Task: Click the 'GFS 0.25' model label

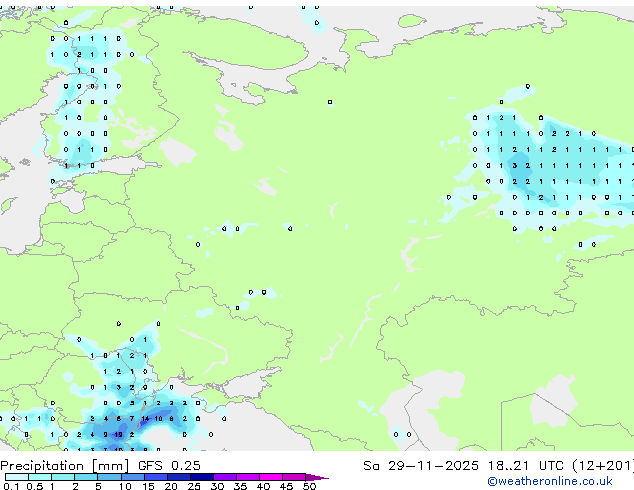Action: [x=169, y=466]
